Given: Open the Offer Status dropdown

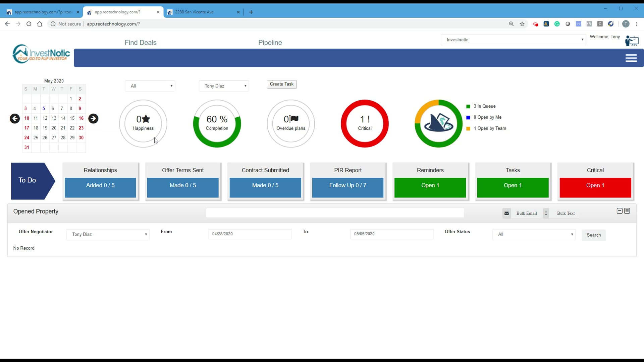Looking at the screenshot, I should click(534, 234).
